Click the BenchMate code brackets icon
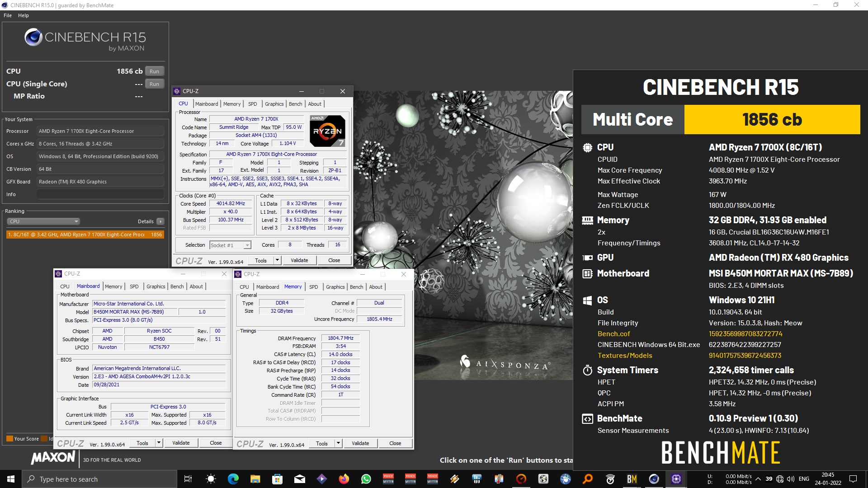 [x=587, y=419]
